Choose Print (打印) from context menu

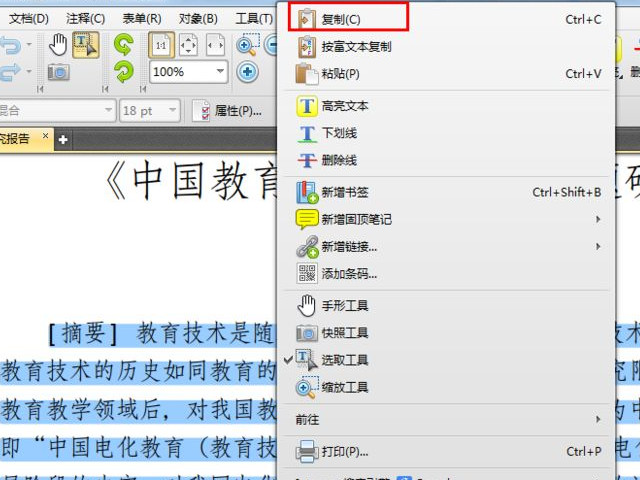448,451
